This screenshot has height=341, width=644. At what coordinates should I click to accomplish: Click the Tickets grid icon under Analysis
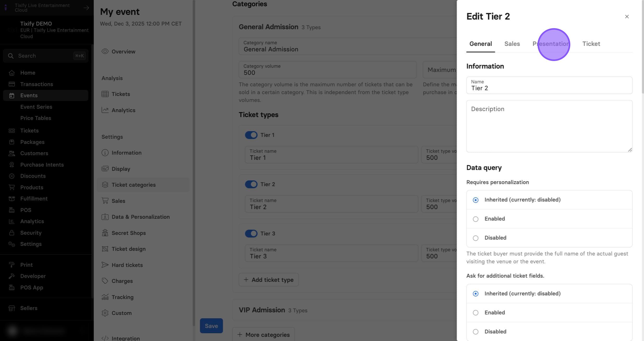pos(105,94)
